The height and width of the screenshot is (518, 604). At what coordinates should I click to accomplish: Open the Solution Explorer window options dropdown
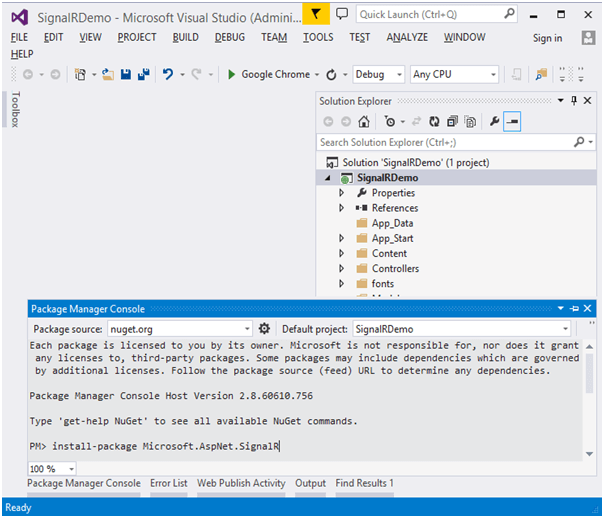pyautogui.click(x=560, y=101)
